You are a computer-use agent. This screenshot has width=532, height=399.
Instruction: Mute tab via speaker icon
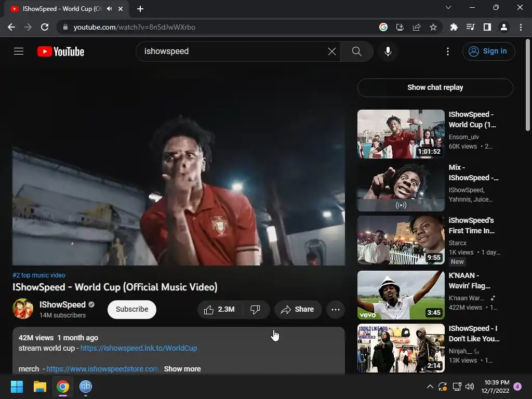[x=109, y=8]
